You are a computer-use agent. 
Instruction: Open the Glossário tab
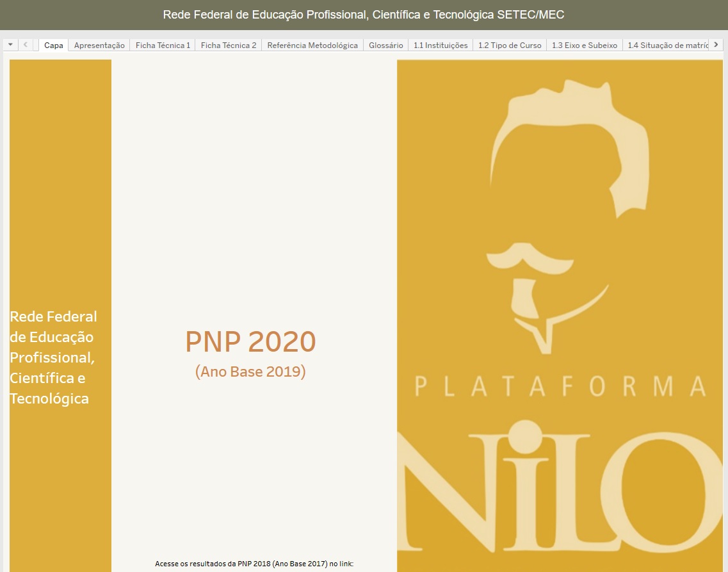[386, 45]
